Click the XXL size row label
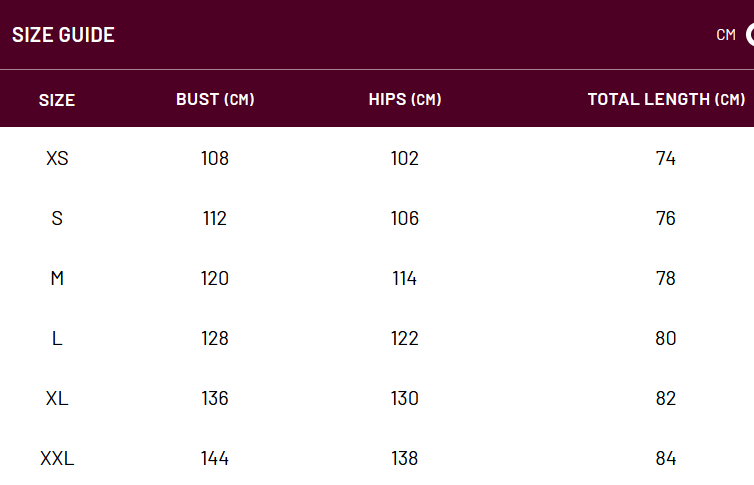754x485 pixels. click(x=57, y=459)
